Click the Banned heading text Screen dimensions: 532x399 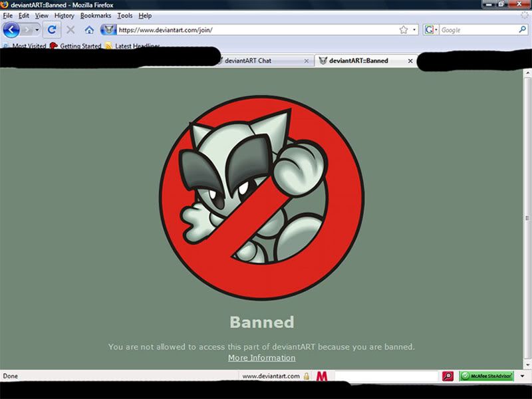click(x=262, y=322)
